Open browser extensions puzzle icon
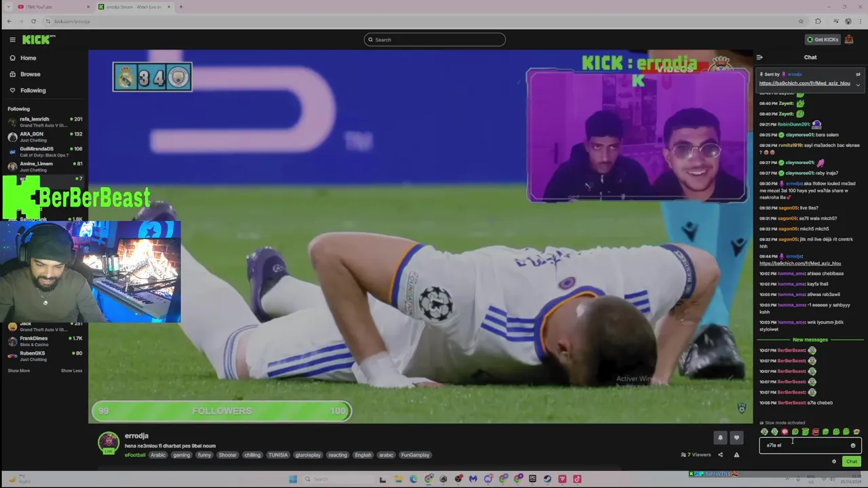 pos(818,21)
